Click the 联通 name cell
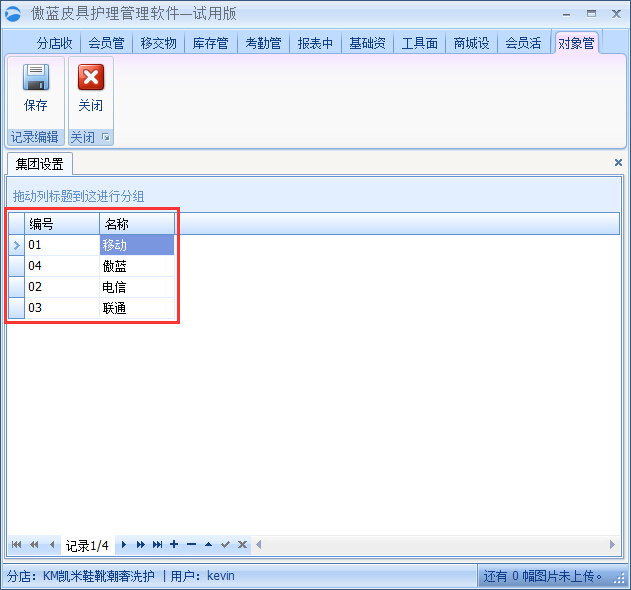Image resolution: width=631 pixels, height=590 pixels. pos(136,308)
